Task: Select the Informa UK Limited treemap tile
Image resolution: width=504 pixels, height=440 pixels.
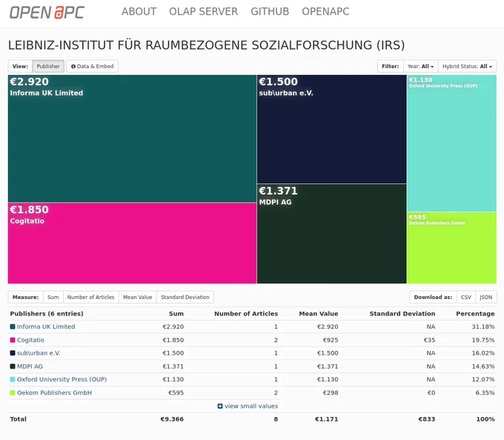Action: click(132, 139)
